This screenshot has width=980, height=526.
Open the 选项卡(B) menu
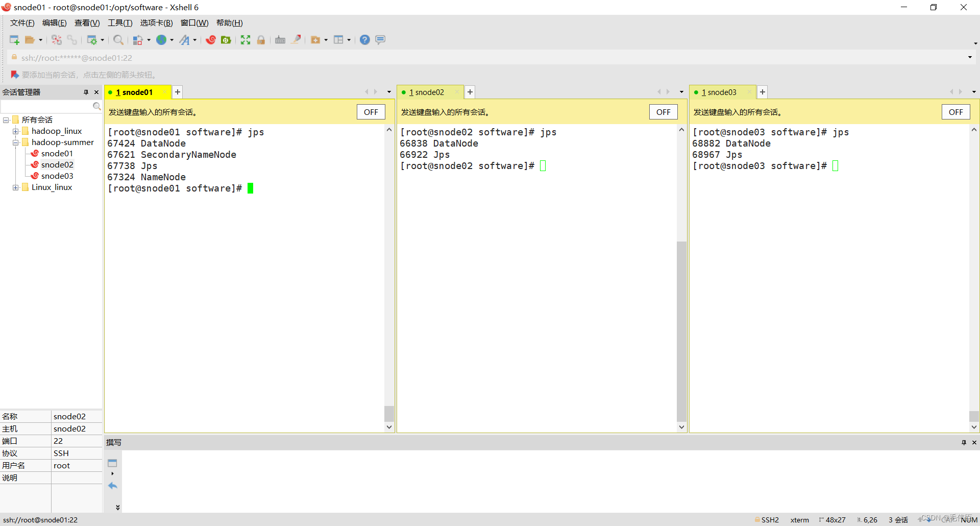[157, 23]
